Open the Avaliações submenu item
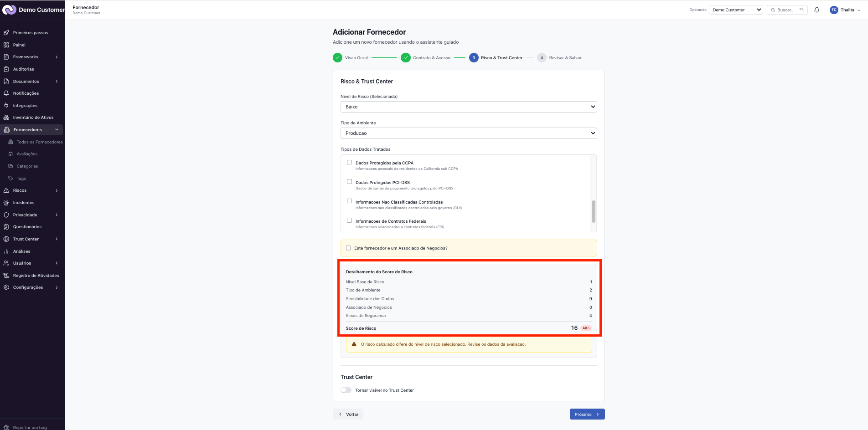This screenshot has height=430, width=868. coord(27,154)
